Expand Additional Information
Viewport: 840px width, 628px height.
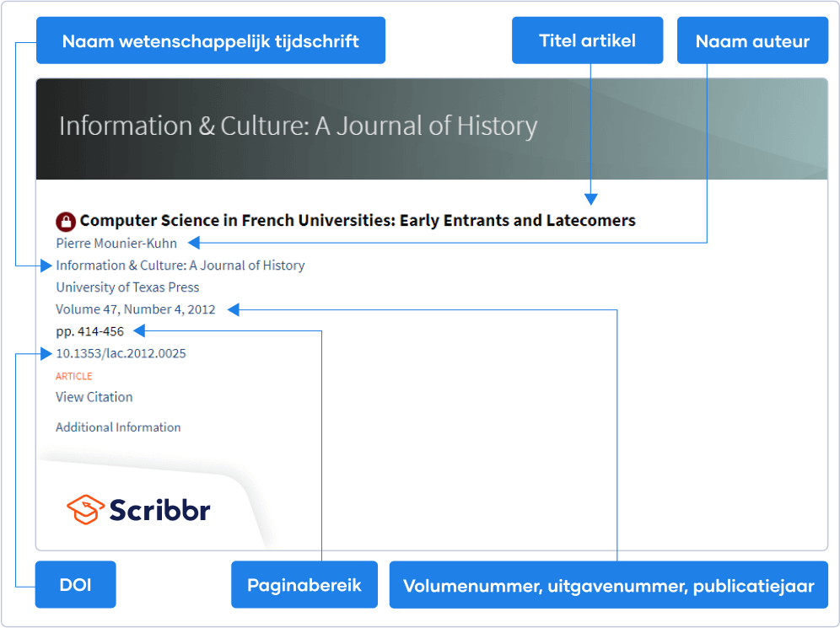pyautogui.click(x=118, y=427)
